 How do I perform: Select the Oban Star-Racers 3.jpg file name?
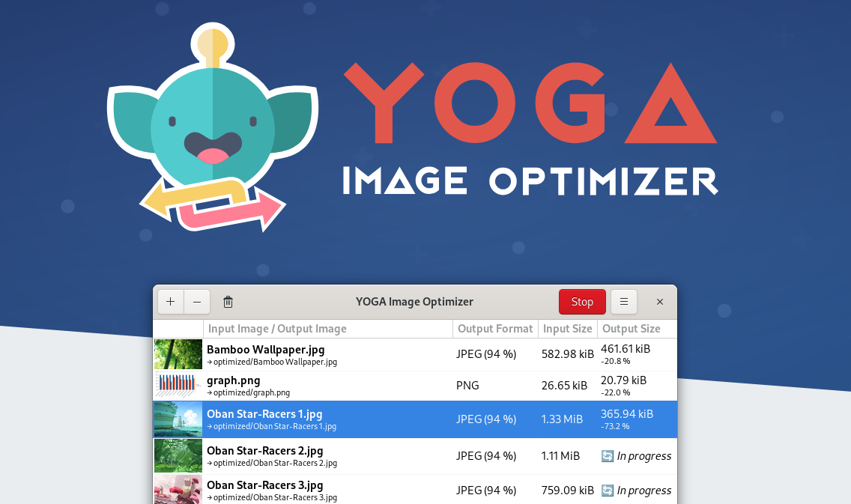pos(265,485)
